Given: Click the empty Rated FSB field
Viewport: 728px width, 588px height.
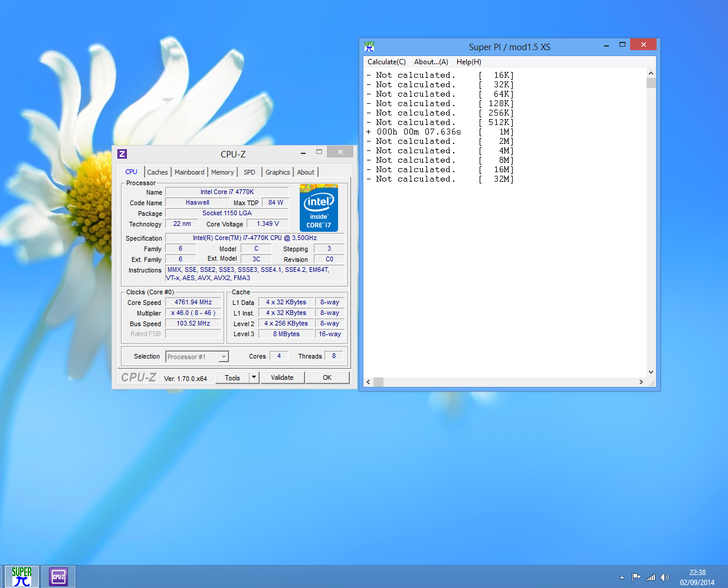Looking at the screenshot, I should pos(193,334).
